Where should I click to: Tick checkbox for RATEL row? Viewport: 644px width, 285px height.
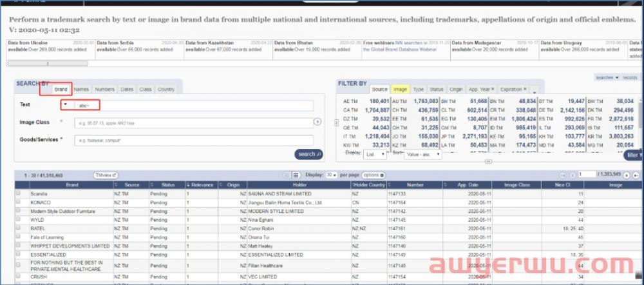coord(18,228)
